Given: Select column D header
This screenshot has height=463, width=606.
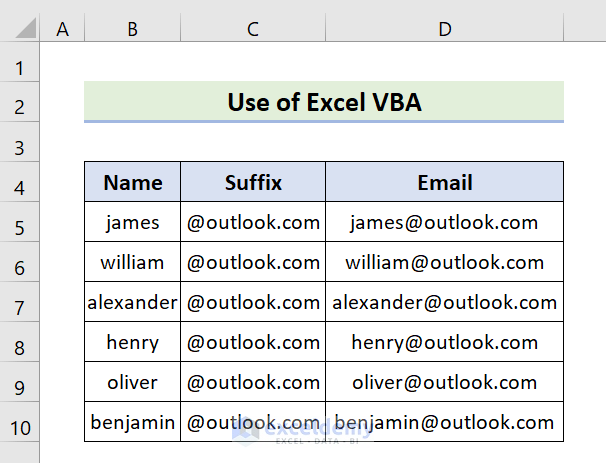Looking at the screenshot, I should [444, 31].
